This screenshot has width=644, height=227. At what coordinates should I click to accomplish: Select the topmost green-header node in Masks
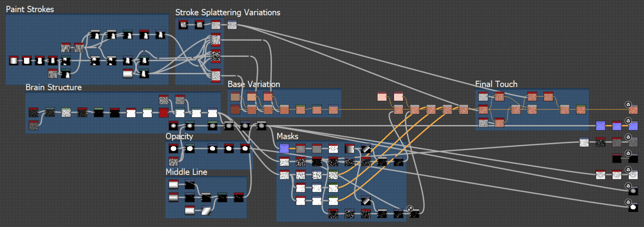[333, 174]
